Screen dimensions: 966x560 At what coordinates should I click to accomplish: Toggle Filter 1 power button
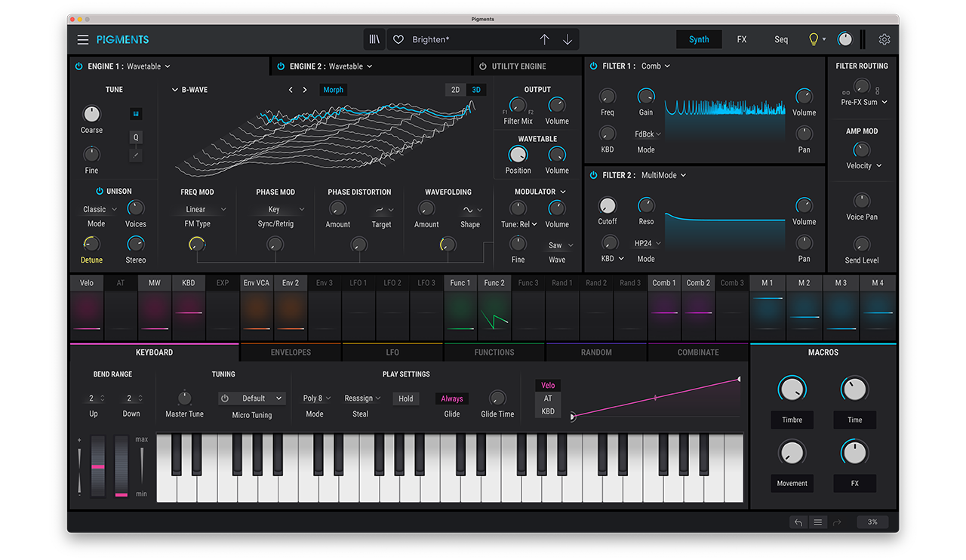(593, 66)
